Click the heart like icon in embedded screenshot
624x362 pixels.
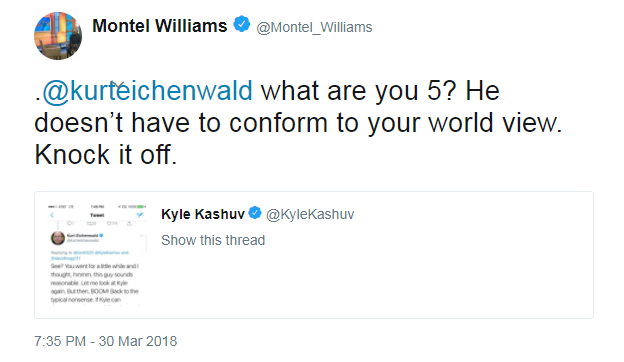(109, 224)
